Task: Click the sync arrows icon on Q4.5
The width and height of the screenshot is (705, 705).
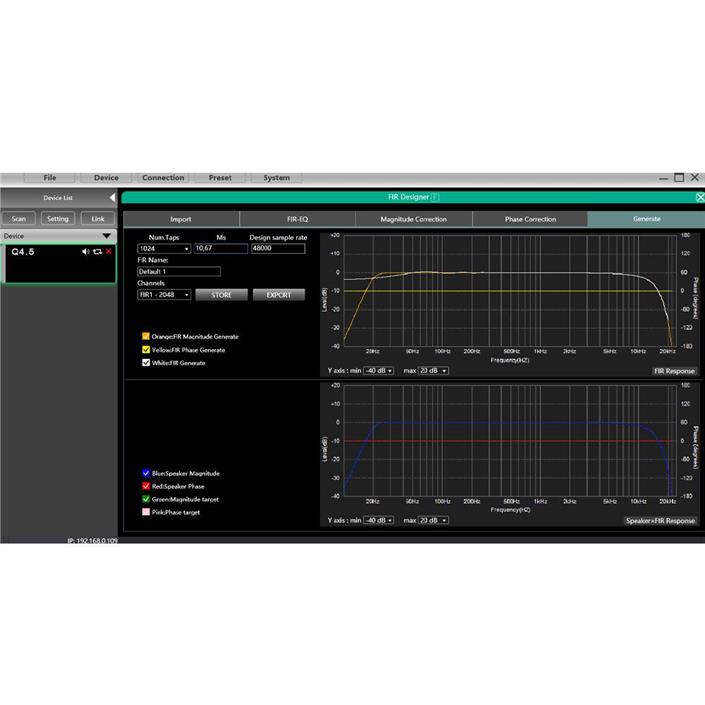Action: (x=98, y=252)
